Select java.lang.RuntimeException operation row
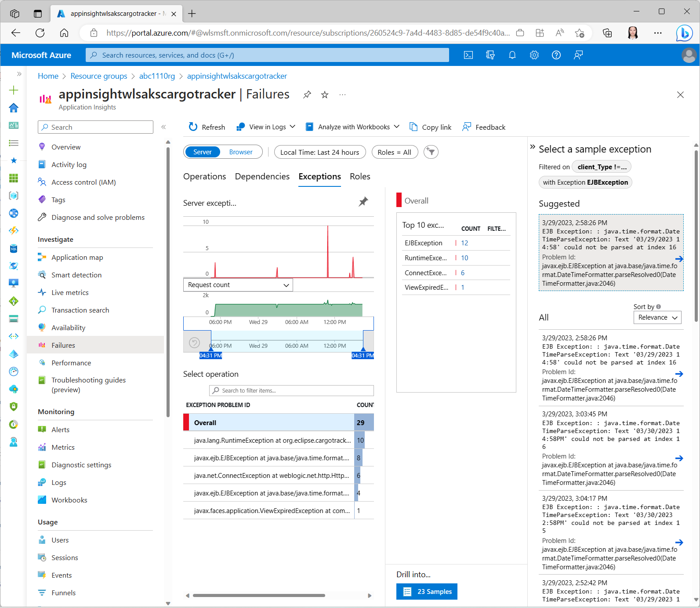The height and width of the screenshot is (608, 700). coord(279,440)
